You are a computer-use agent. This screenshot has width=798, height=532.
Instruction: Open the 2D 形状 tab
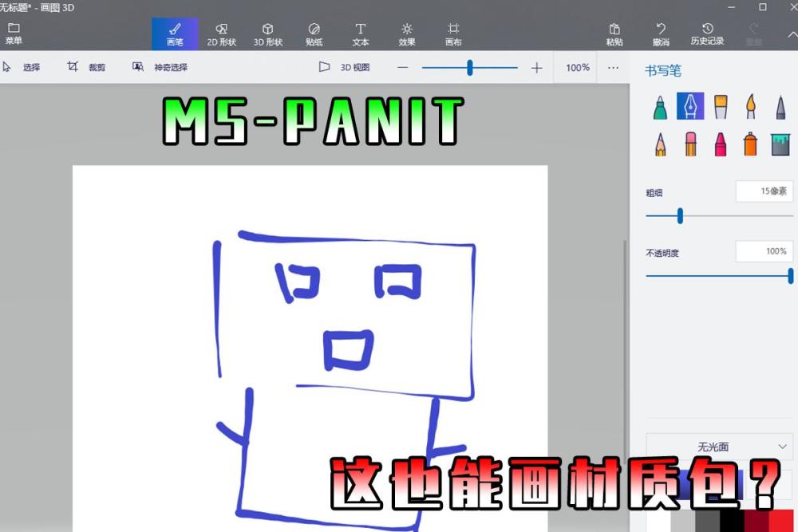(x=221, y=34)
